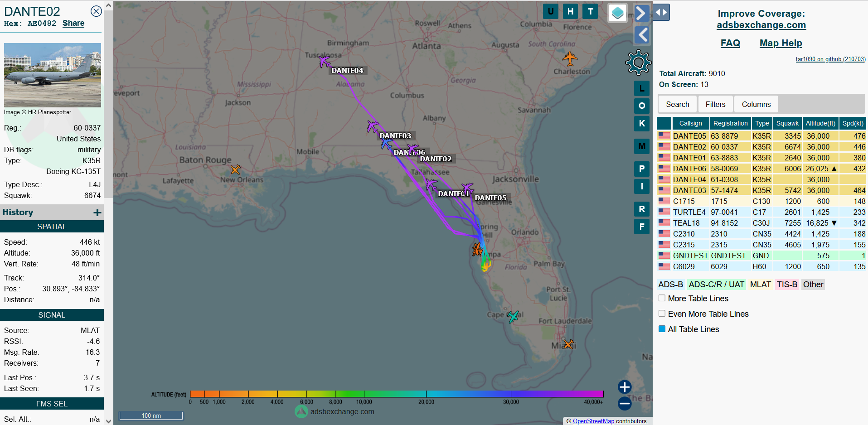868x425 pixels.
Task: Toggle the K map option button
Action: point(642,123)
